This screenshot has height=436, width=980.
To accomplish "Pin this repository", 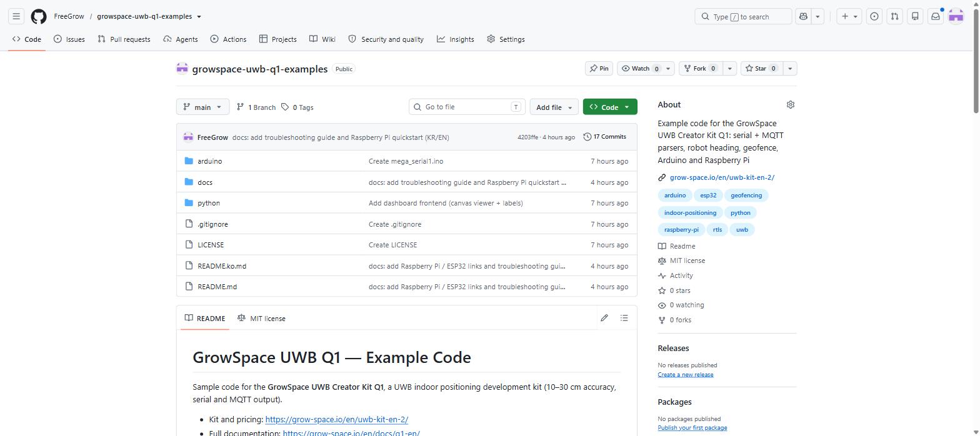I will tap(598, 68).
